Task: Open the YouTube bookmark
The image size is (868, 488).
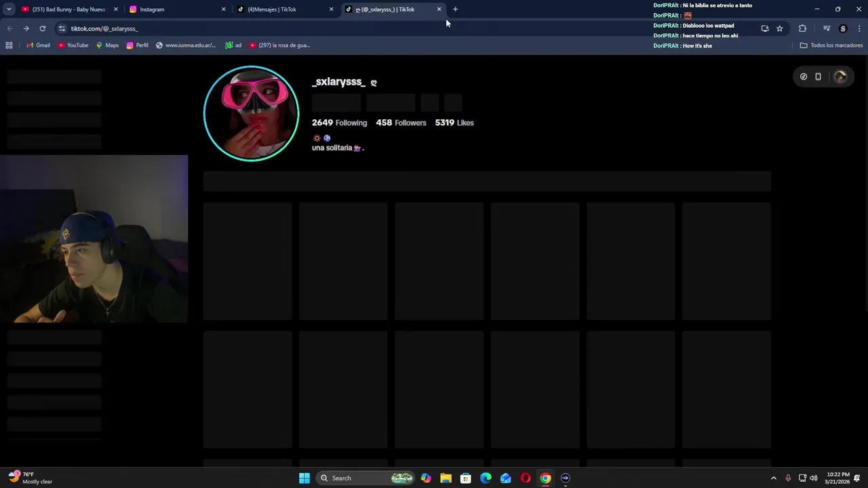Action: pos(73,45)
